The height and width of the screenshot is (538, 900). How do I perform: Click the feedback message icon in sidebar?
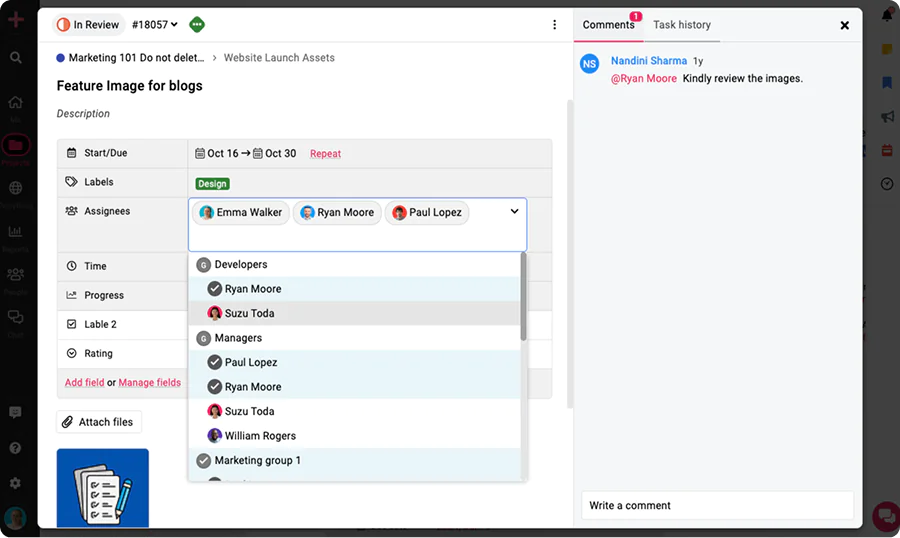(15, 412)
